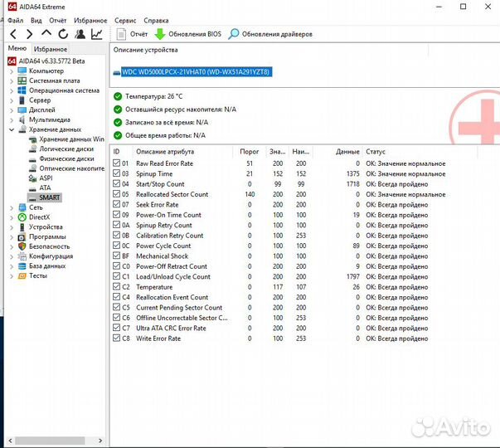Screen dimensions: 500x448
Task: Click the Безопасность shield icon
Action: point(22,246)
